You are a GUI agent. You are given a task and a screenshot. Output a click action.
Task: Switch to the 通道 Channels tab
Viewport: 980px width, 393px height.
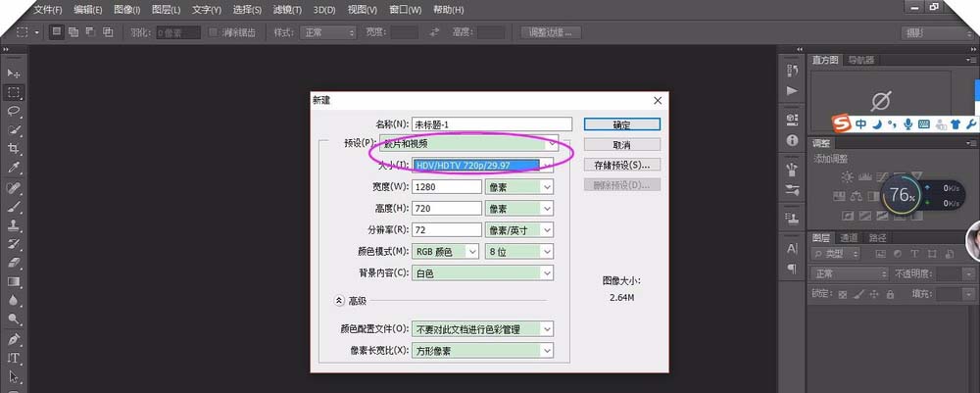849,238
